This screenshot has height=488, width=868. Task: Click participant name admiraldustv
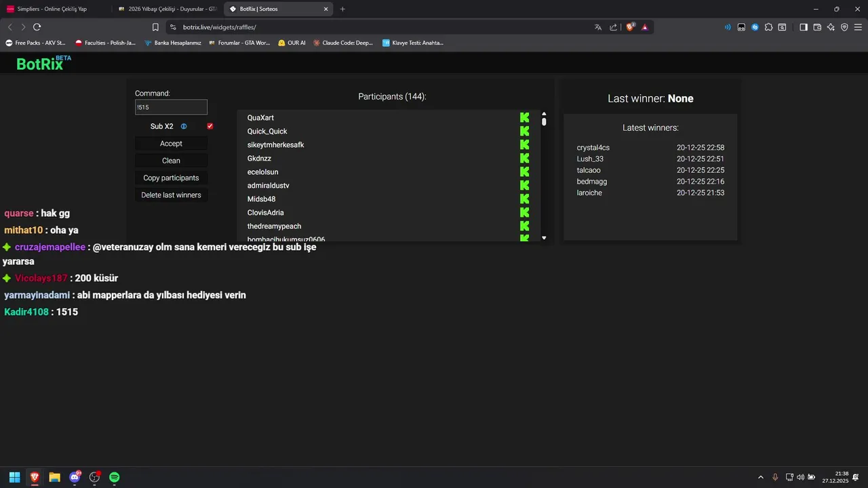click(x=269, y=186)
